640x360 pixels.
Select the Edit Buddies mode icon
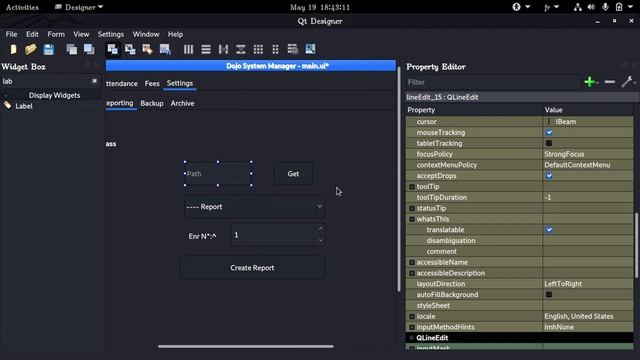147,49
